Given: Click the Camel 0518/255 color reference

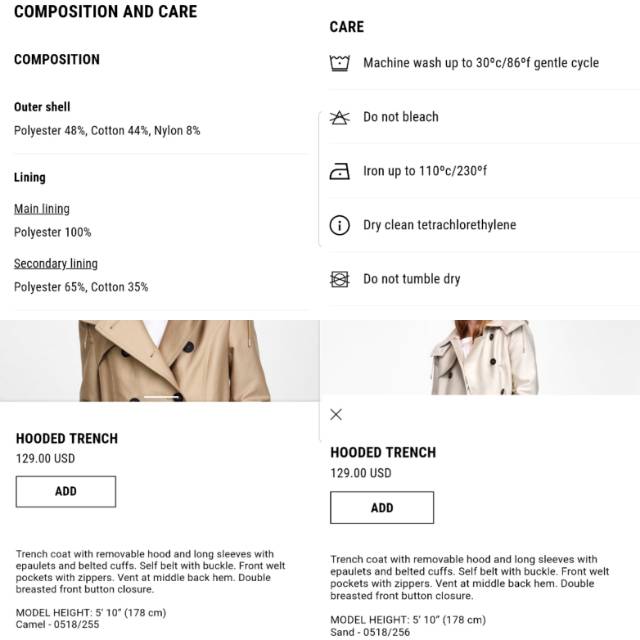Looking at the screenshot, I should (x=60, y=625).
